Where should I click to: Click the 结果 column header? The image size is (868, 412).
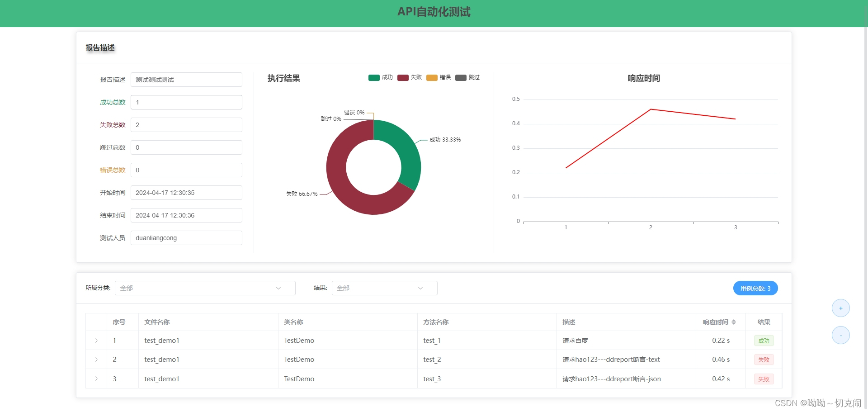[x=764, y=322]
